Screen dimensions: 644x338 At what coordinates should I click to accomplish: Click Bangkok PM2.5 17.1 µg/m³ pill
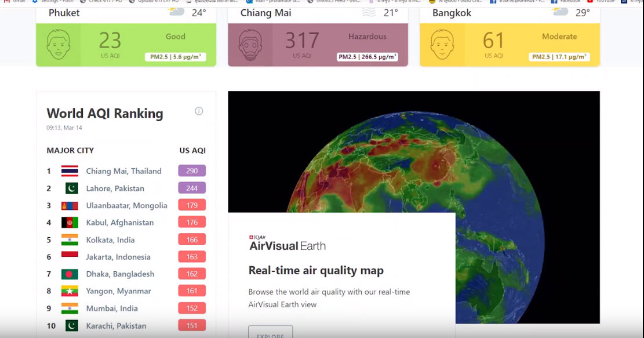(559, 57)
